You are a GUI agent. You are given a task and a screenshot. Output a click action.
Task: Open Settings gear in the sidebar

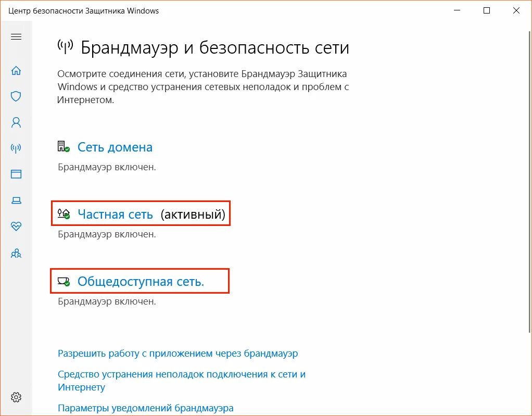pos(16,397)
